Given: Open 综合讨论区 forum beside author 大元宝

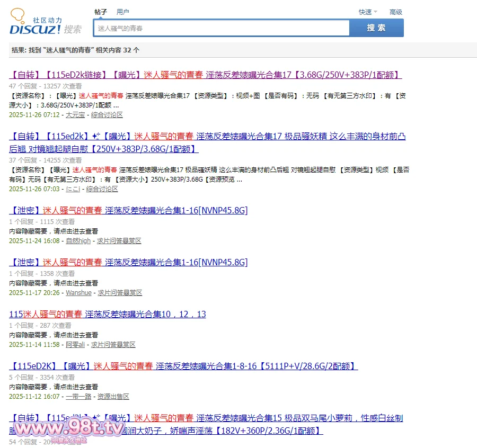Looking at the screenshot, I should click(107, 115).
